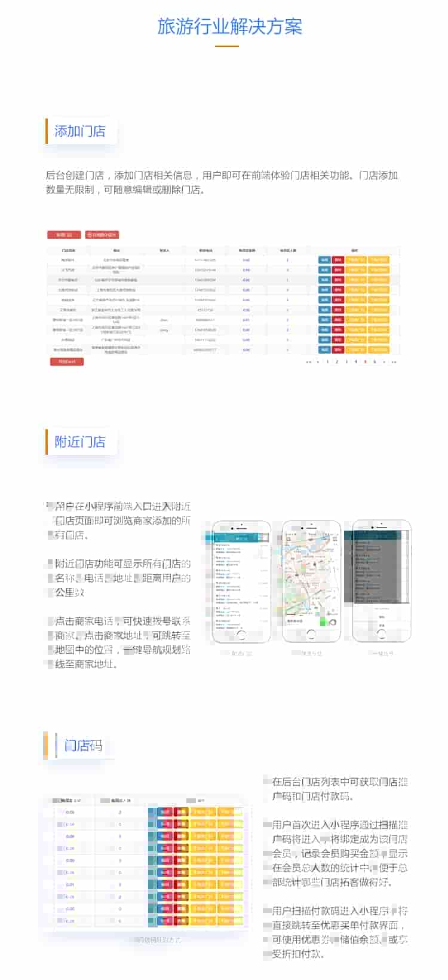Tap the green navigation button on map phone
448x980 pixels.
[x=323, y=621]
